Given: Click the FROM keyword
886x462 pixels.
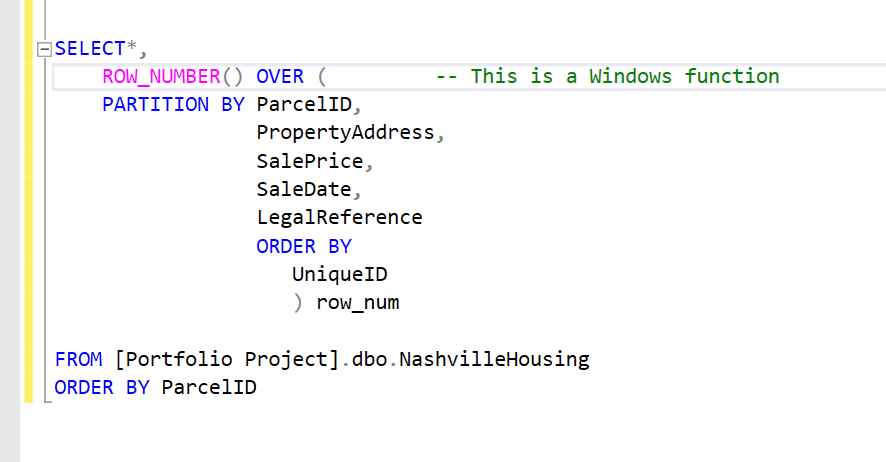Looking at the screenshot, I should coord(79,359).
